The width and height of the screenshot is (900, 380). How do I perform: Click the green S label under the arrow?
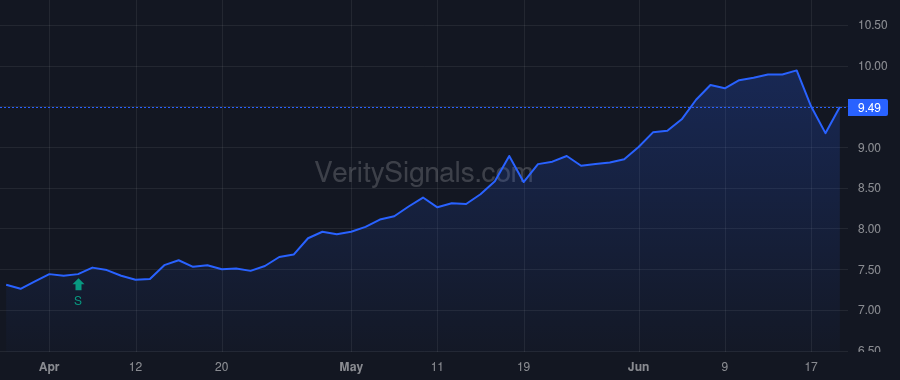78,301
